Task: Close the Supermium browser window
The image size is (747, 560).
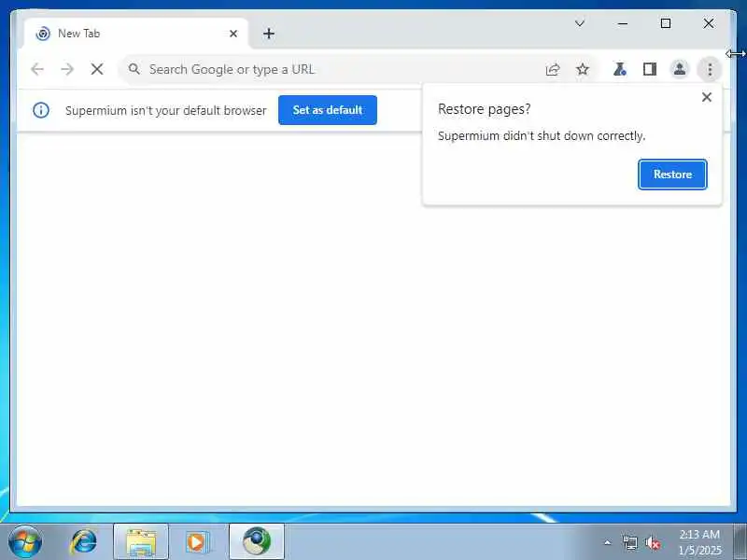Action: pos(709,23)
